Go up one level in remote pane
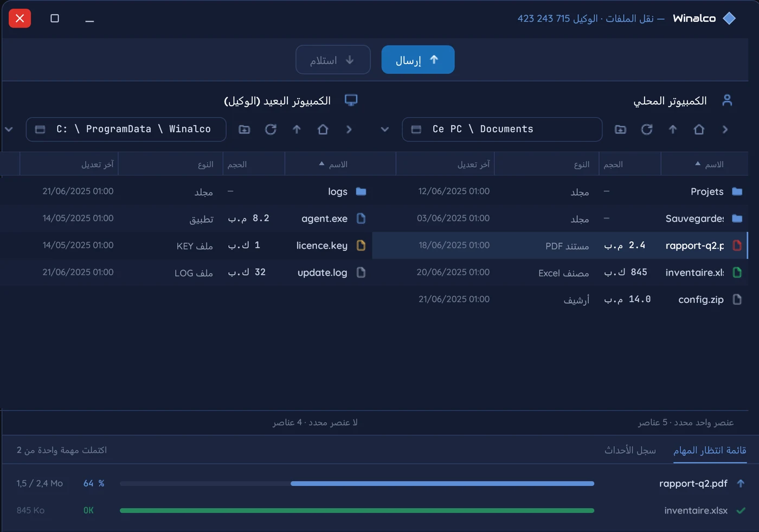Viewport: 759px width, 532px height. pos(297,130)
